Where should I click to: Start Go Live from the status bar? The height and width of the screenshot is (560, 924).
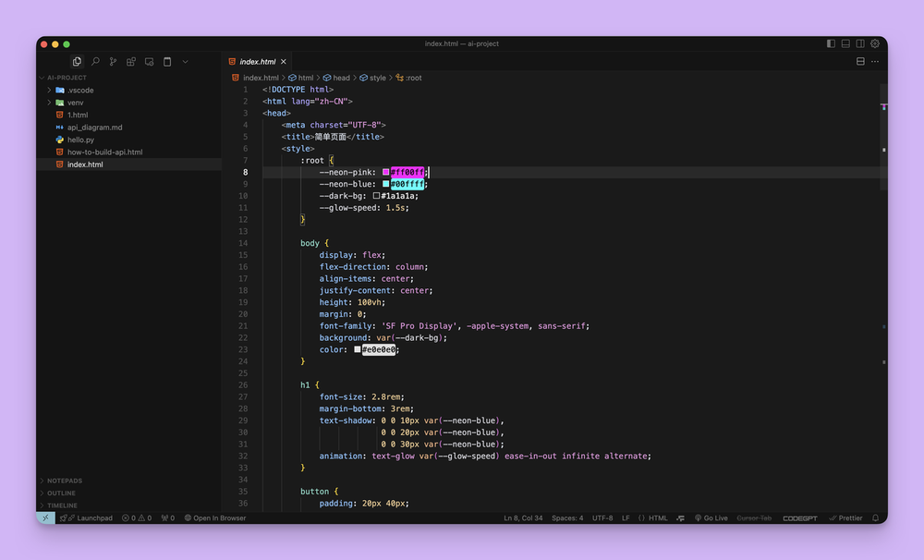tap(711, 517)
